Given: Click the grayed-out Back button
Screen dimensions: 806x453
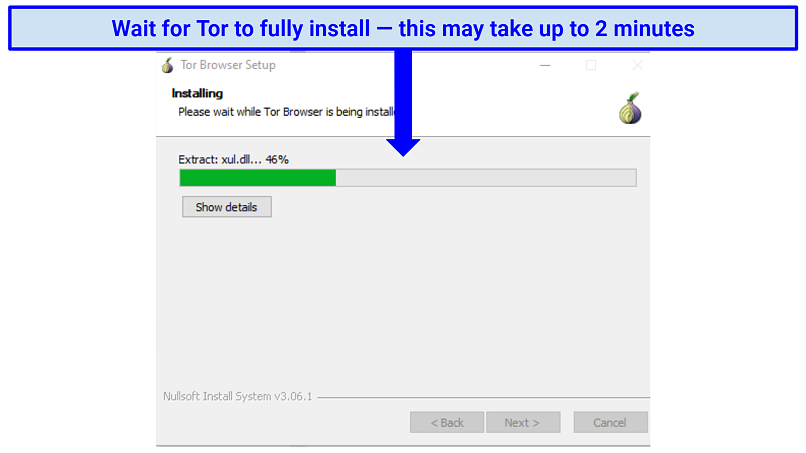Looking at the screenshot, I should [447, 422].
